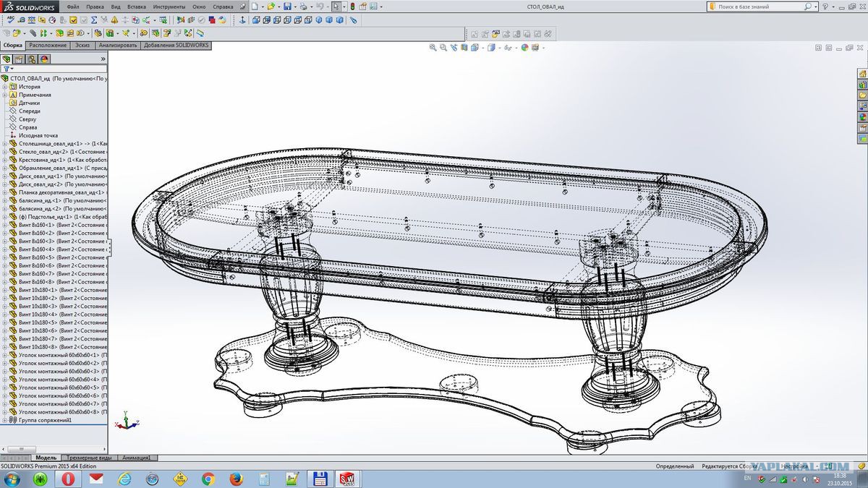The width and height of the screenshot is (868, 488).
Task: Expand the История tree node
Action: [x=4, y=87]
